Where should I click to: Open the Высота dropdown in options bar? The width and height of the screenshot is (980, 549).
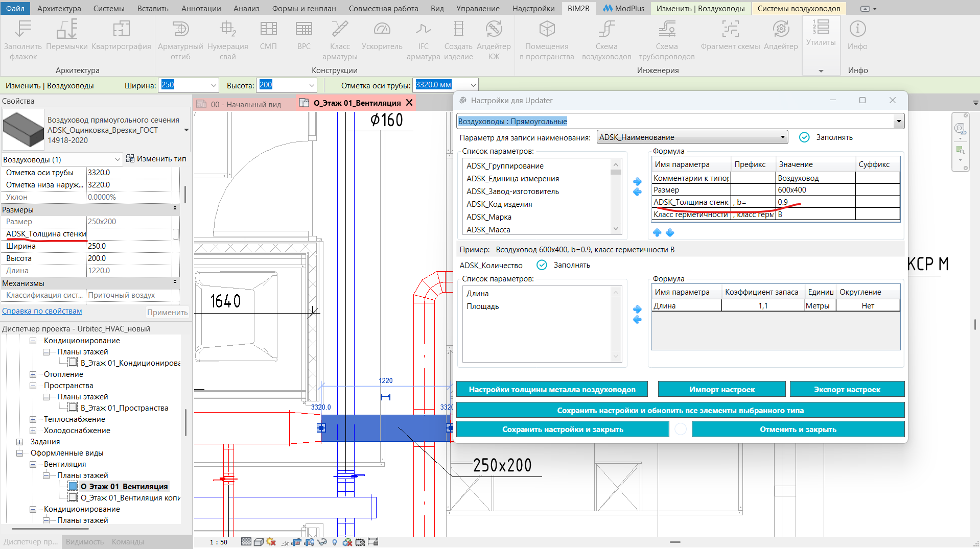[312, 85]
